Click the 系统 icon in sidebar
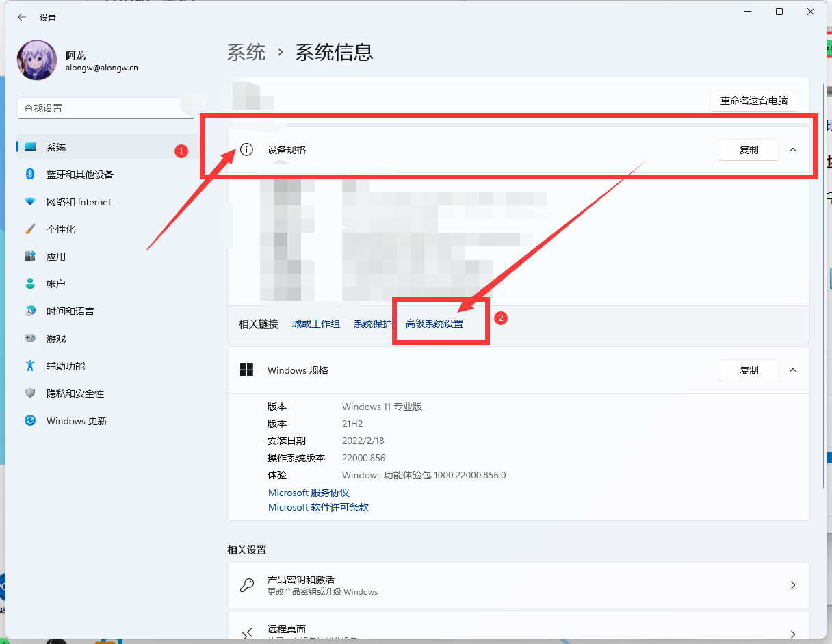 click(x=30, y=147)
